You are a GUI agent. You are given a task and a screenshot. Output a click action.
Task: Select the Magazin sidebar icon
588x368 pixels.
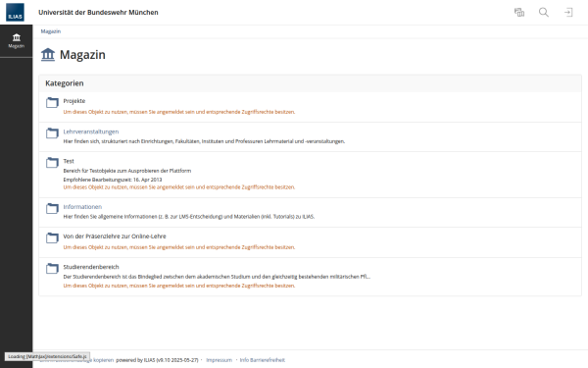(x=16, y=41)
